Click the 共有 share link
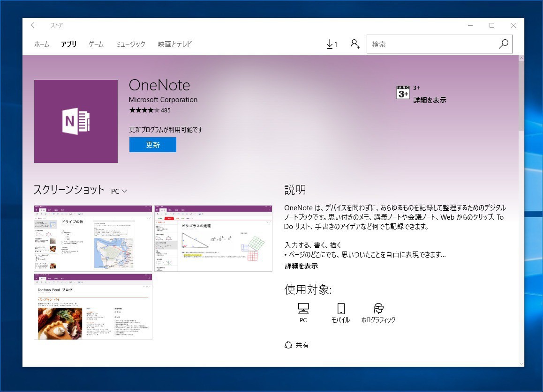Screen dimensions: 543x392 pos(297,345)
